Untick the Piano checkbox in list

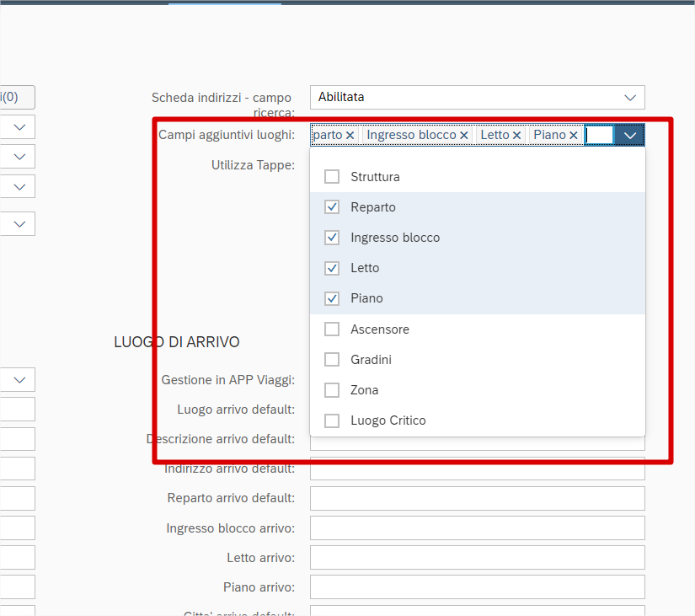pos(332,298)
